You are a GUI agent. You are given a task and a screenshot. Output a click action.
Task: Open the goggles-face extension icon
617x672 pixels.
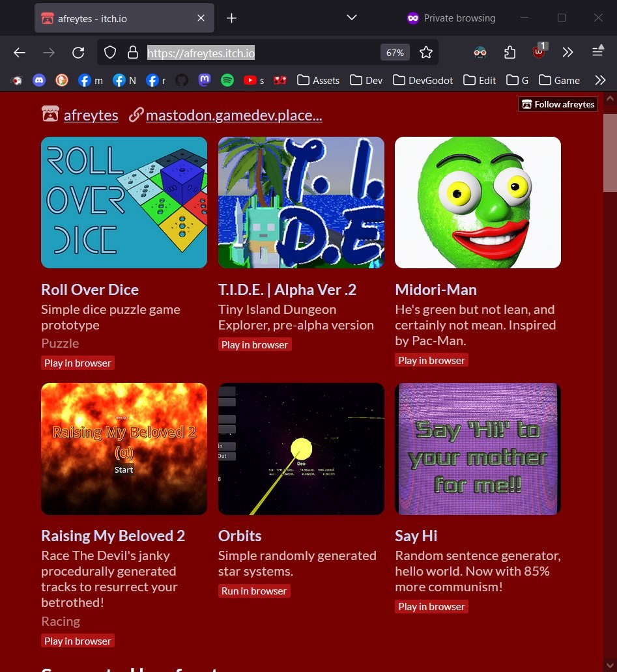click(480, 53)
